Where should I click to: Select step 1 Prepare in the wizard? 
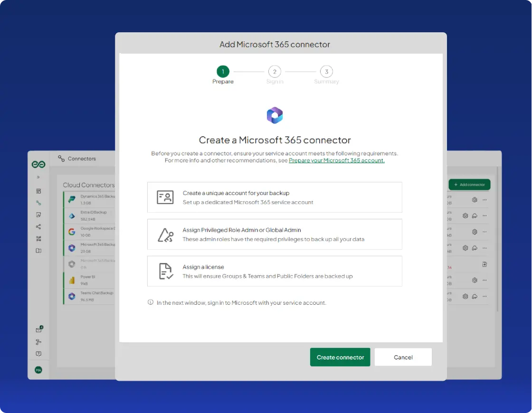pyautogui.click(x=223, y=72)
